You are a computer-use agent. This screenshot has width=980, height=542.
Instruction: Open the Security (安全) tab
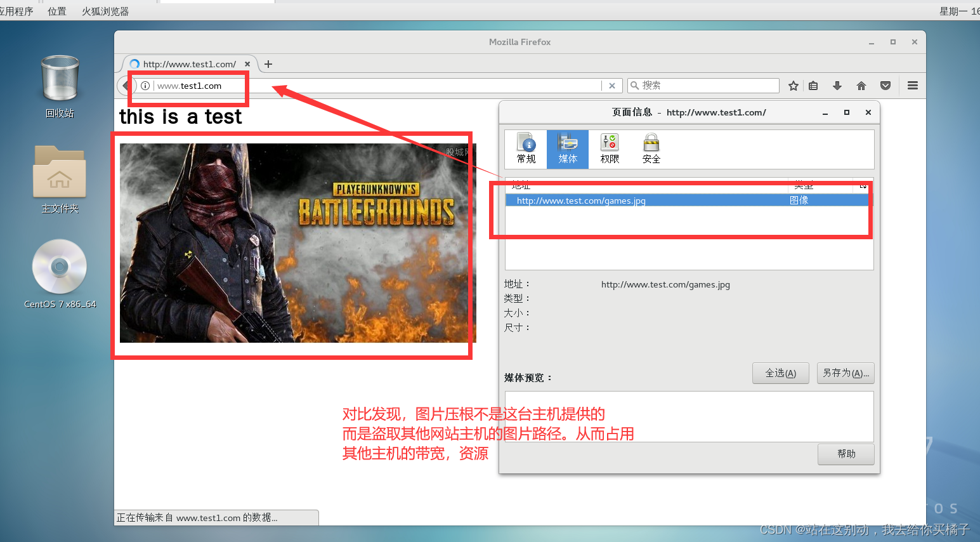click(651, 149)
